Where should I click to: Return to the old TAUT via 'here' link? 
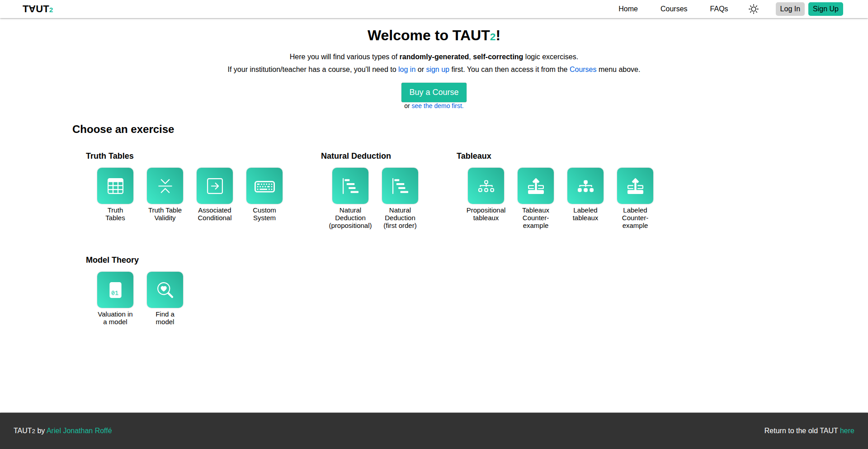click(x=847, y=430)
